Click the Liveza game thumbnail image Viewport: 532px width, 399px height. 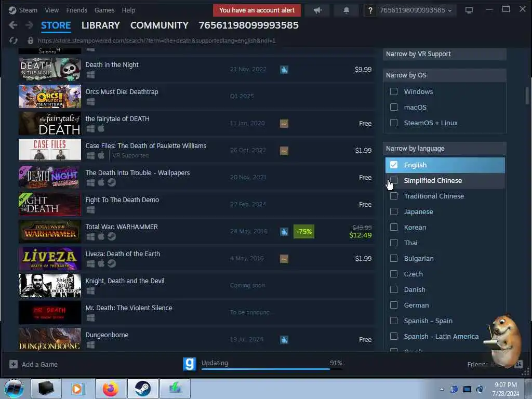(50, 259)
